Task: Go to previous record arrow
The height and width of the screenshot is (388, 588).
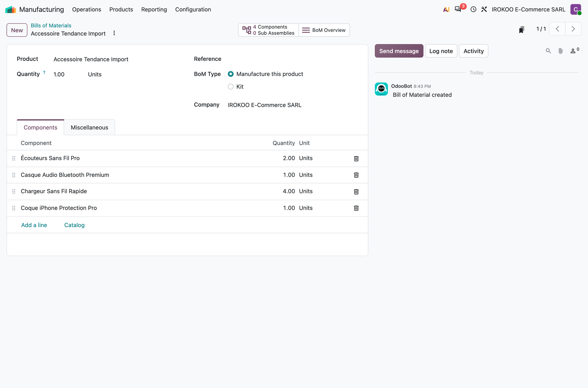Action: coord(557,29)
